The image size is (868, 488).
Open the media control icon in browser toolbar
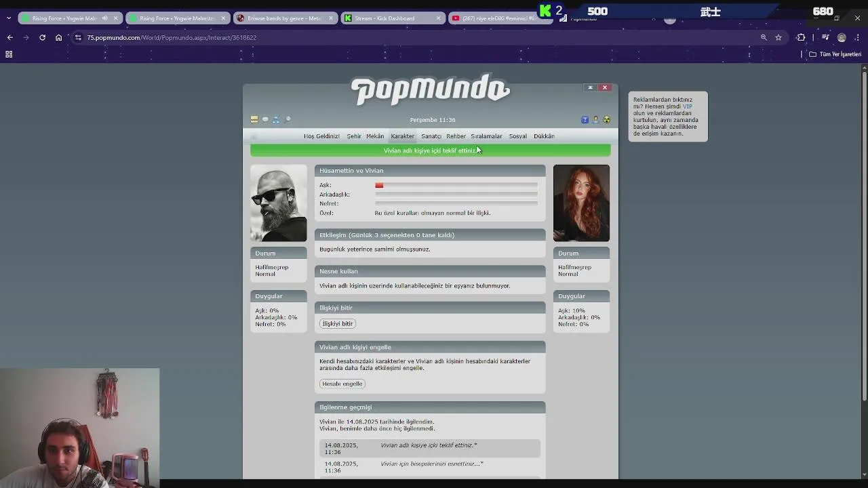(825, 37)
